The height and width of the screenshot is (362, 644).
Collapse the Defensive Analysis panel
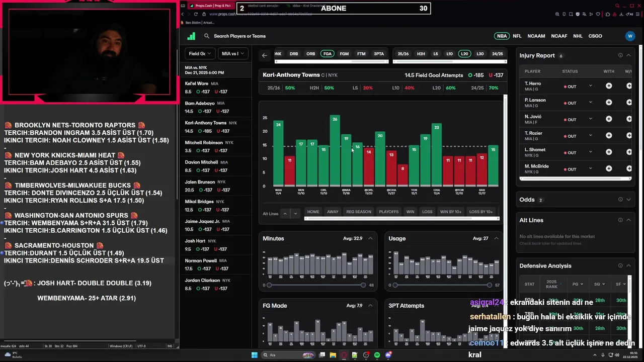click(628, 266)
